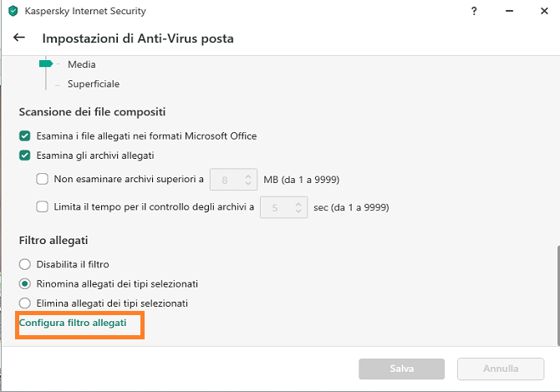Go back using the left arrow icon
The image size is (560, 392).
[19, 37]
